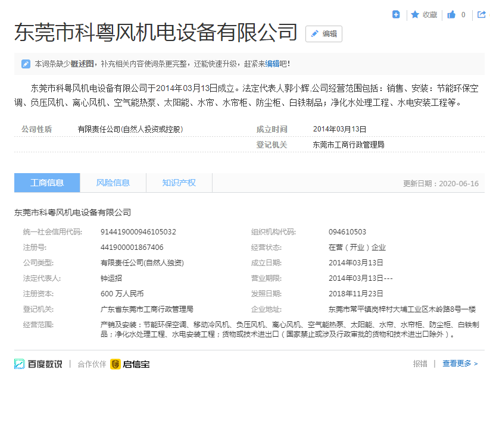Click the company title heading
The height and width of the screenshot is (448, 490).
click(x=155, y=33)
